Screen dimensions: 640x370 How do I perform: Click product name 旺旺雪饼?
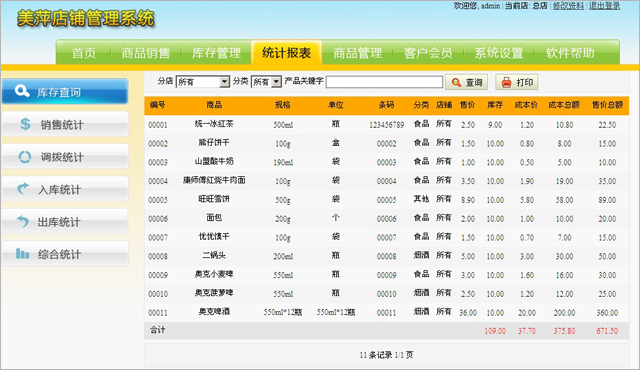(214, 199)
